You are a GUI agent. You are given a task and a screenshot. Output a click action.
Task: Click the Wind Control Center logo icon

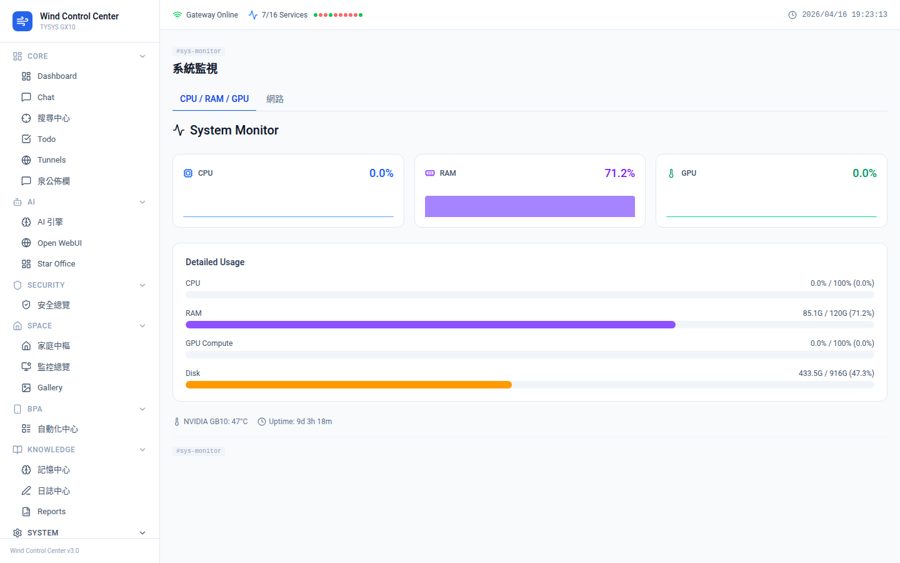22,21
